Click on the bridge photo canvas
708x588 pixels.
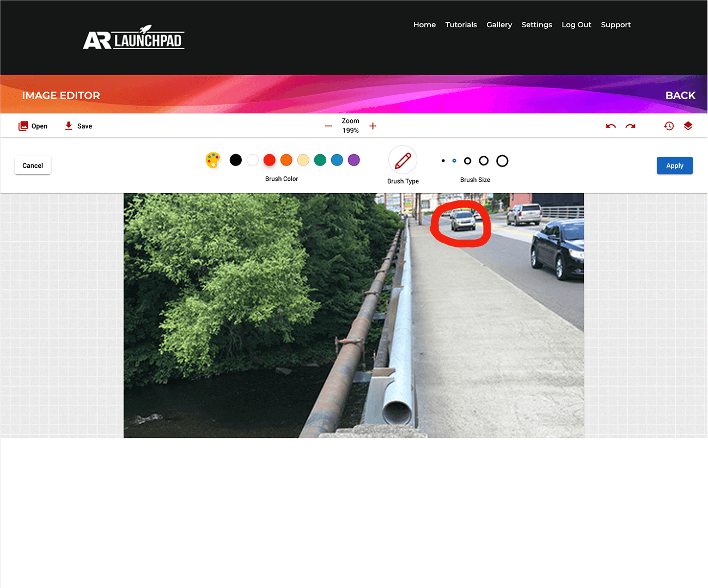coord(354,316)
